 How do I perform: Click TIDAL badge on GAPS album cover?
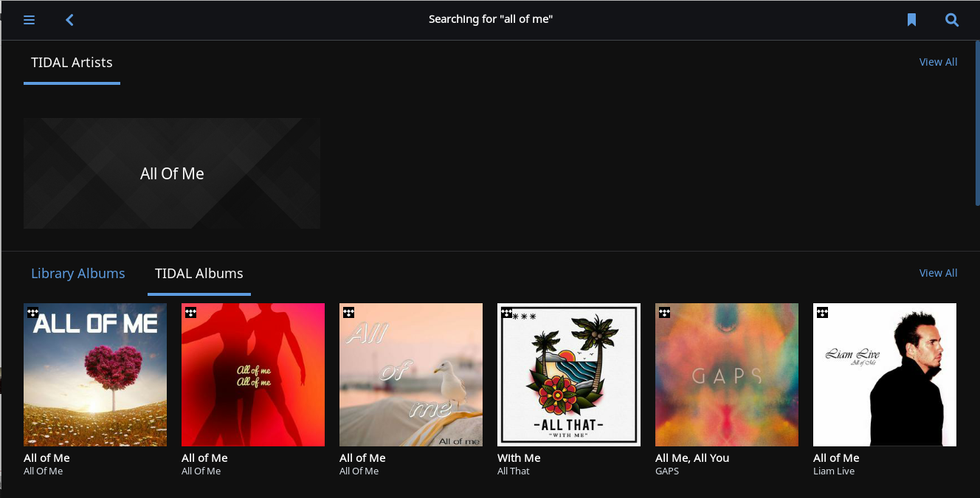click(x=664, y=313)
